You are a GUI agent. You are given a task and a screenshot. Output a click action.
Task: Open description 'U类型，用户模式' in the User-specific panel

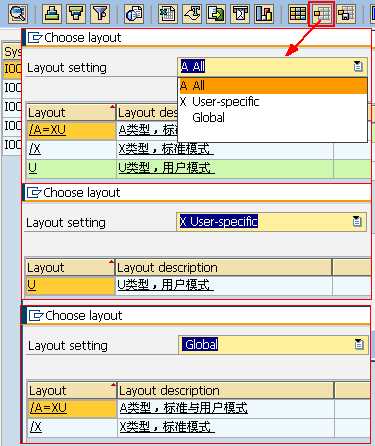(x=165, y=285)
